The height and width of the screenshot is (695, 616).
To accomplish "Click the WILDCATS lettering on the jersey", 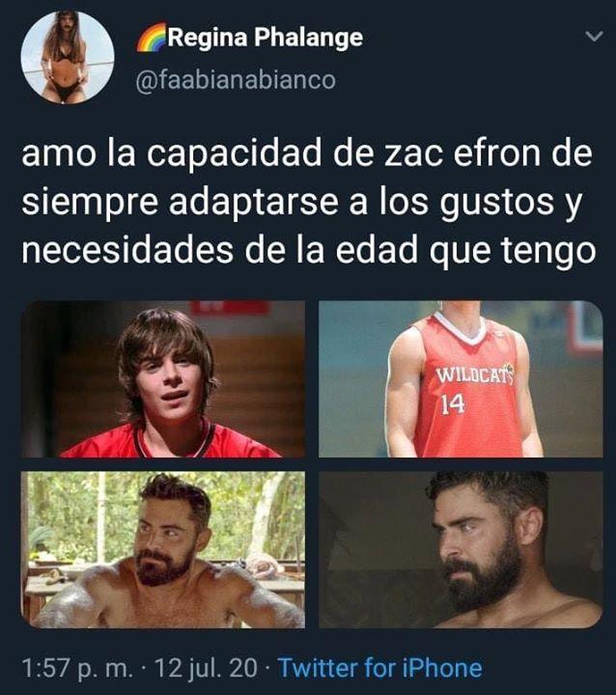I will point(475,375).
